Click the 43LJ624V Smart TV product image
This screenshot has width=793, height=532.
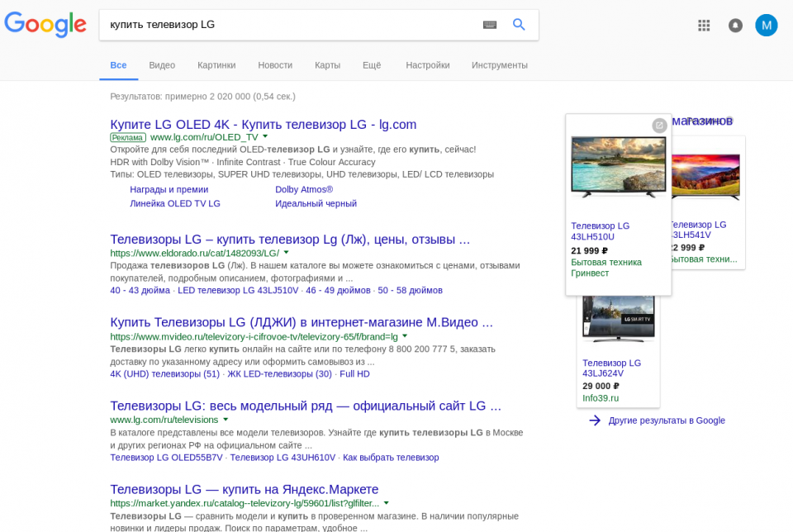[x=618, y=319]
